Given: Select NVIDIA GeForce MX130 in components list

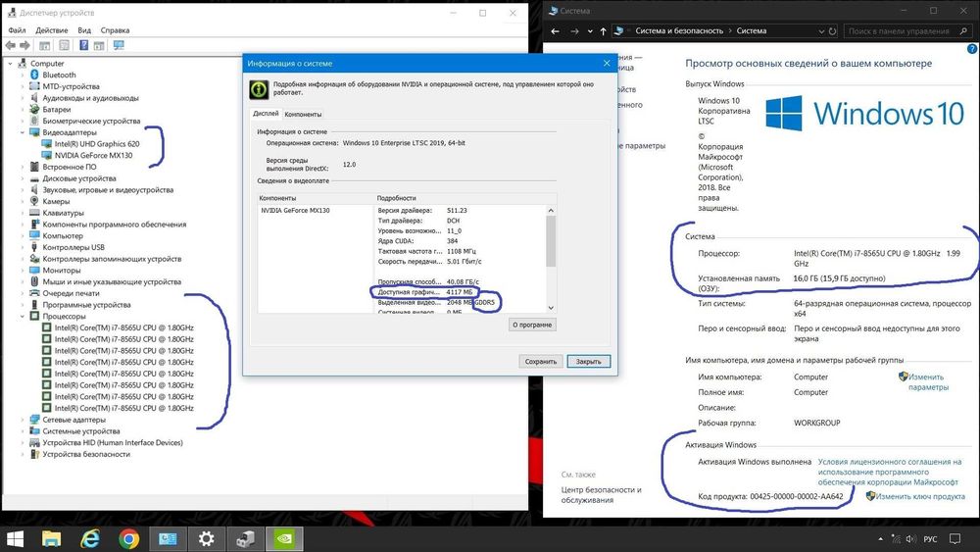Looking at the screenshot, I should 295,211.
